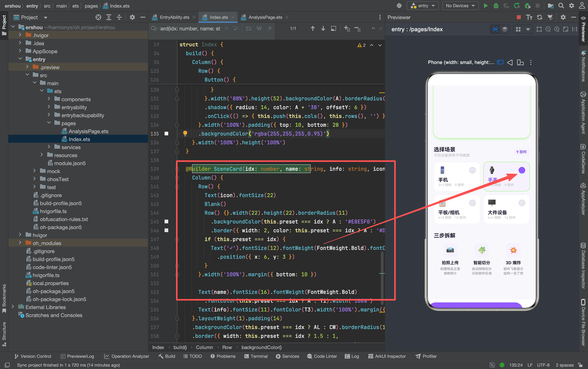The image size is (588, 369).
Task: Toggle regex option in search bar
Action: click(270, 29)
